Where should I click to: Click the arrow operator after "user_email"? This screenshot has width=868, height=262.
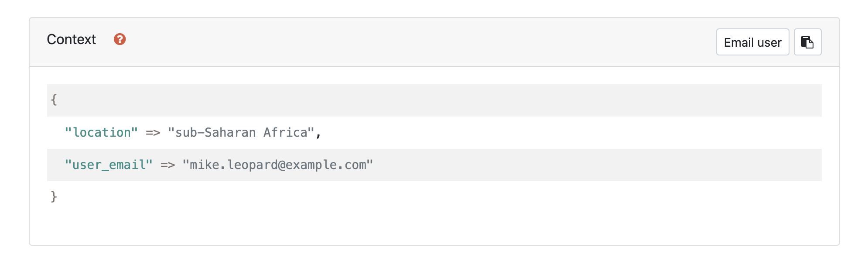tap(167, 165)
